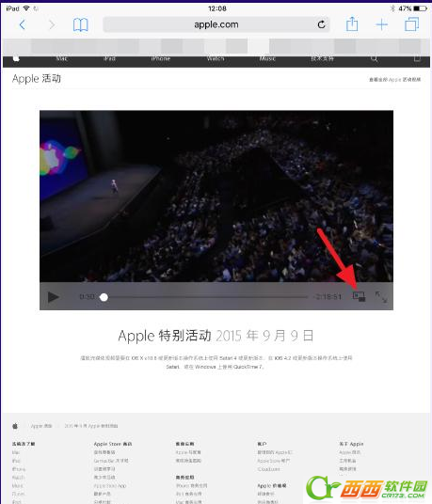This screenshot has width=432, height=504.
Task: Click the elapsed time 0:30 label
Action: (87, 296)
